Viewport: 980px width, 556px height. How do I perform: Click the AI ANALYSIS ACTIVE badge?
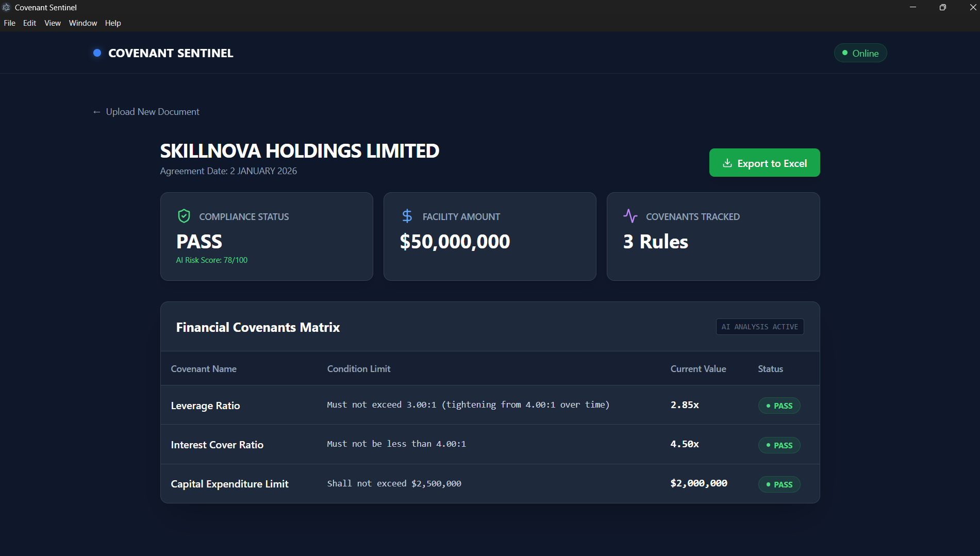(x=760, y=327)
